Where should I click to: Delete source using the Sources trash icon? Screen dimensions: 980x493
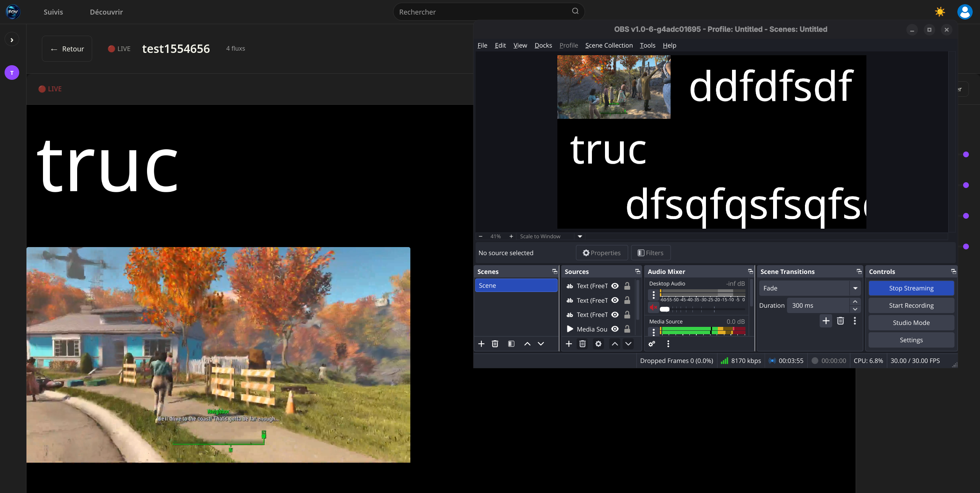tap(583, 344)
